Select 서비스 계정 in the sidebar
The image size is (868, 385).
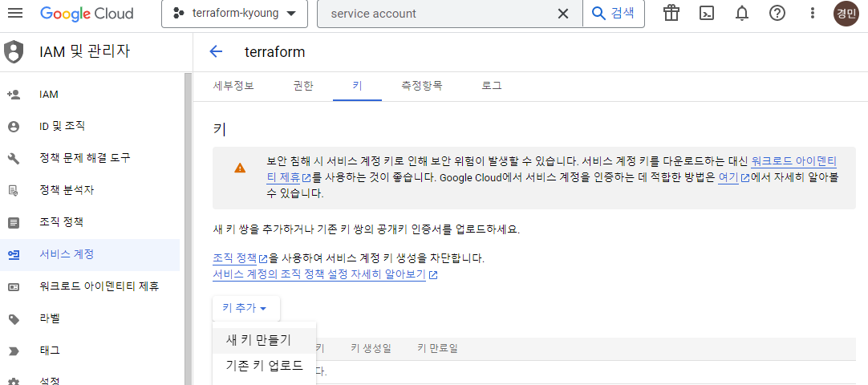pos(90,255)
